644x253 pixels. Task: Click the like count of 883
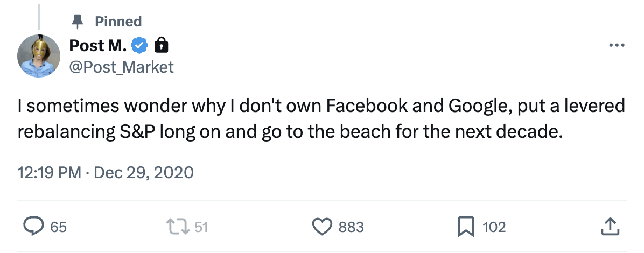pos(351,227)
